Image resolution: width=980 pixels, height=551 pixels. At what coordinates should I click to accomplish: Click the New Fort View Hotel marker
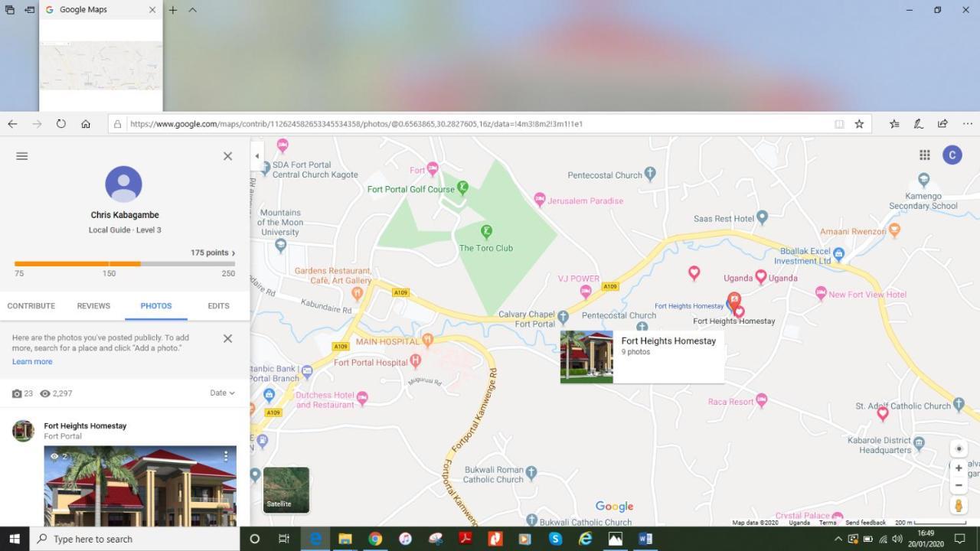(x=821, y=292)
